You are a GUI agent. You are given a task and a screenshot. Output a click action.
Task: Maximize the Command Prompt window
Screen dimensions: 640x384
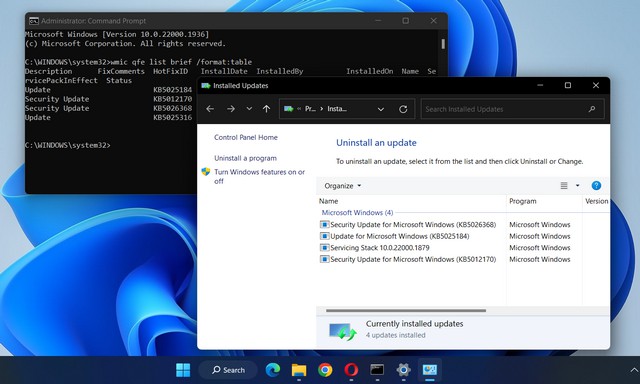[405, 20]
